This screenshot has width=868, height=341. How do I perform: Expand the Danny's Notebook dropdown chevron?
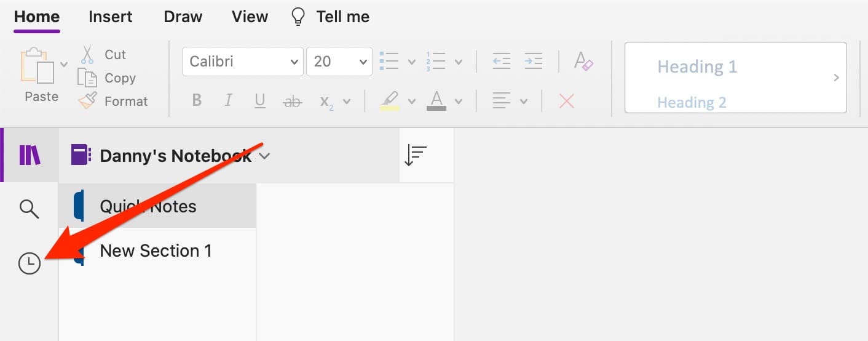[x=264, y=156]
